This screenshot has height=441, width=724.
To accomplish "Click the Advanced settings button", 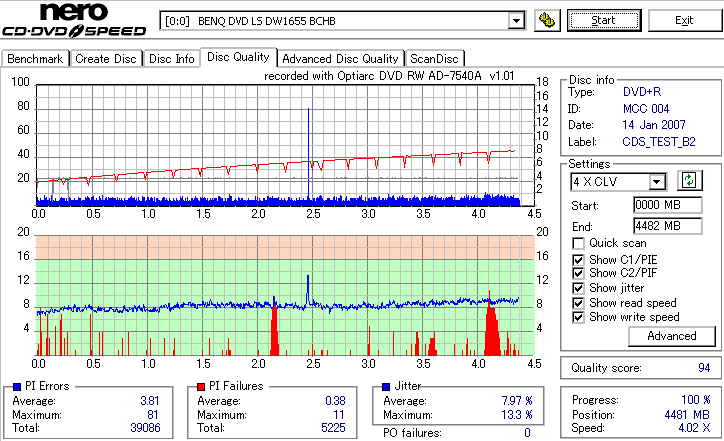I will coord(672,336).
